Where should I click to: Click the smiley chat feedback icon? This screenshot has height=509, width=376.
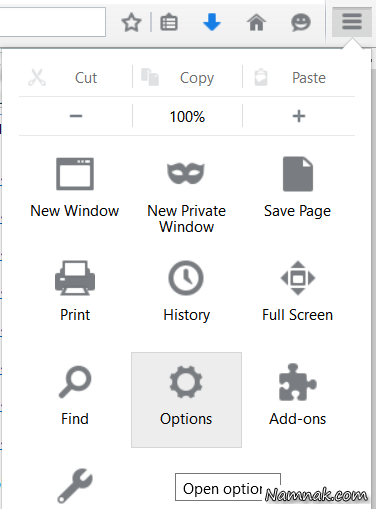point(301,22)
